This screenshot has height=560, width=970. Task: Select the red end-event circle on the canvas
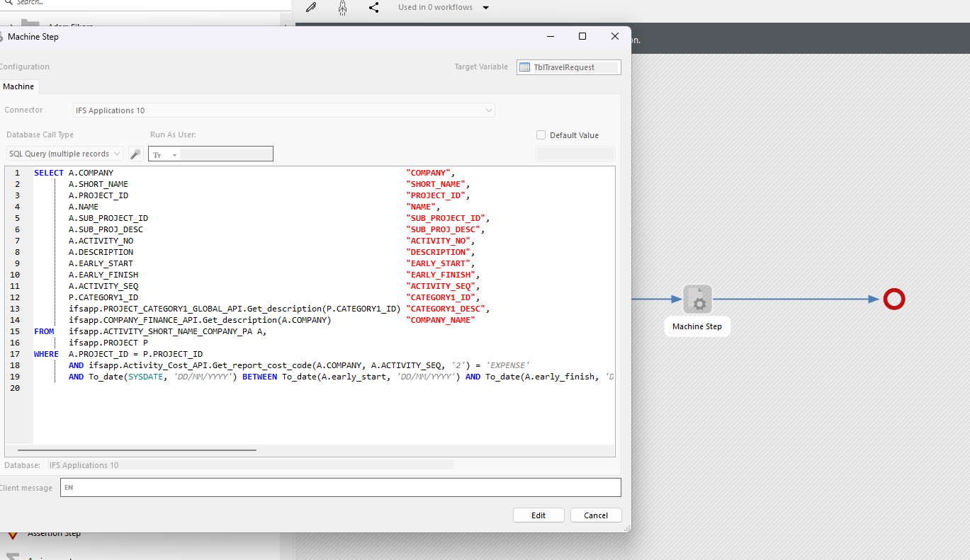[894, 299]
